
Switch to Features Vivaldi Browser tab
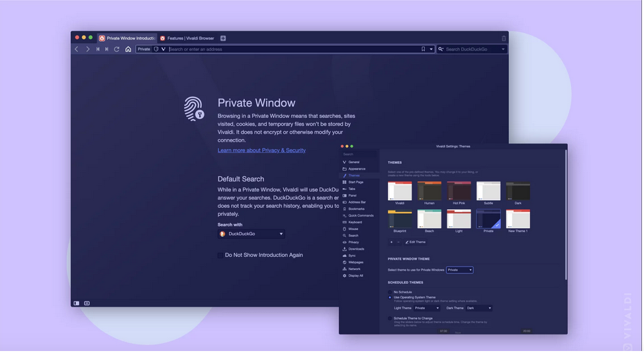(187, 38)
